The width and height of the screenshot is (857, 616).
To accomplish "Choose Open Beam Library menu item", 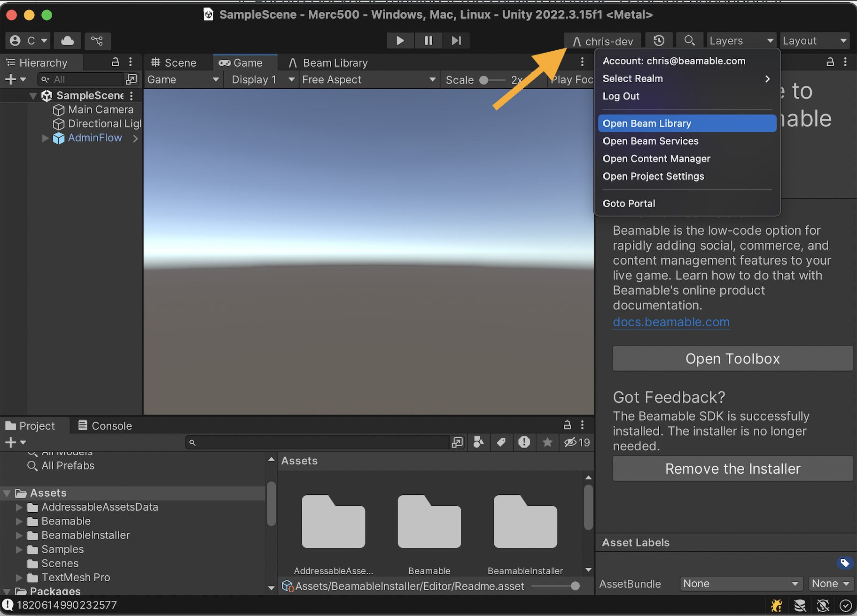I will click(x=687, y=123).
